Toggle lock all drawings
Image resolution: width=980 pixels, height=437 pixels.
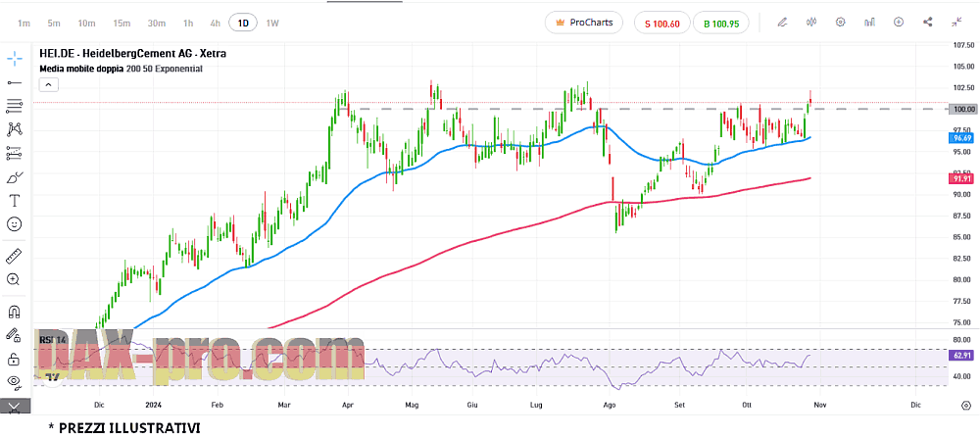coord(14,359)
